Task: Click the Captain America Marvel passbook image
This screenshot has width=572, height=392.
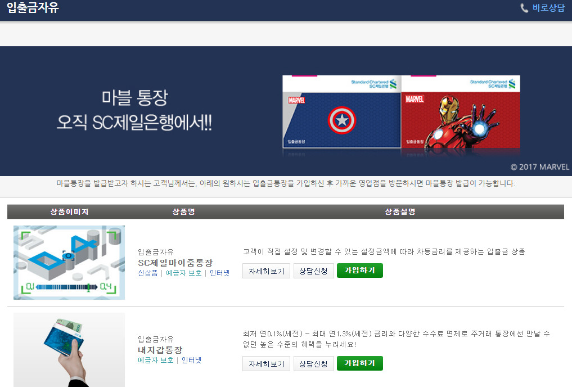Action: [341, 112]
